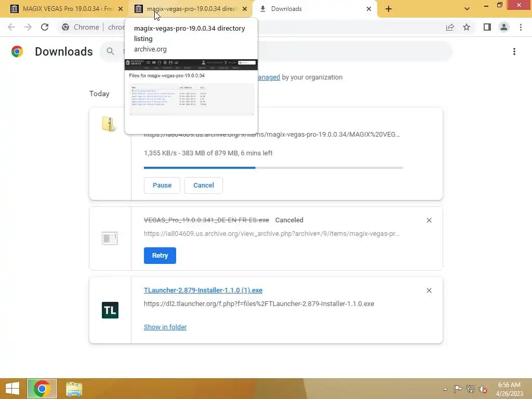
Task: Click the zip file icon of active download
Action: click(x=109, y=124)
